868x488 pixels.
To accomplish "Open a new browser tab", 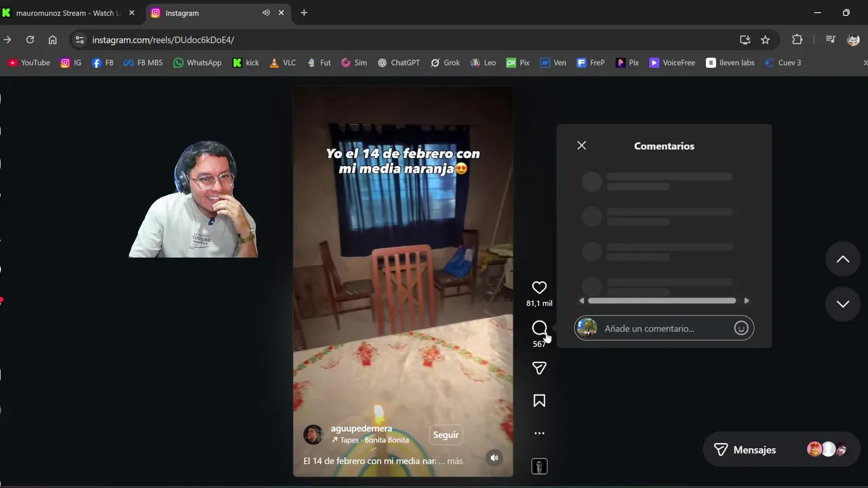I will 304,13.
